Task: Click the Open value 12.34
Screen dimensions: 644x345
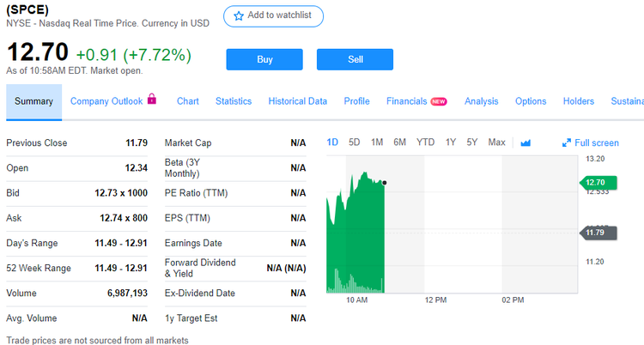Action: [x=137, y=168]
